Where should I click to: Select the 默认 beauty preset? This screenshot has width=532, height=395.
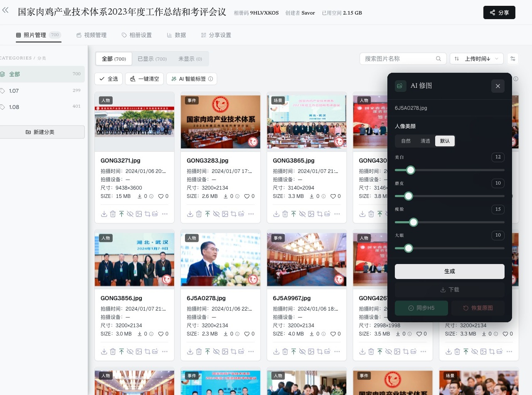click(445, 141)
